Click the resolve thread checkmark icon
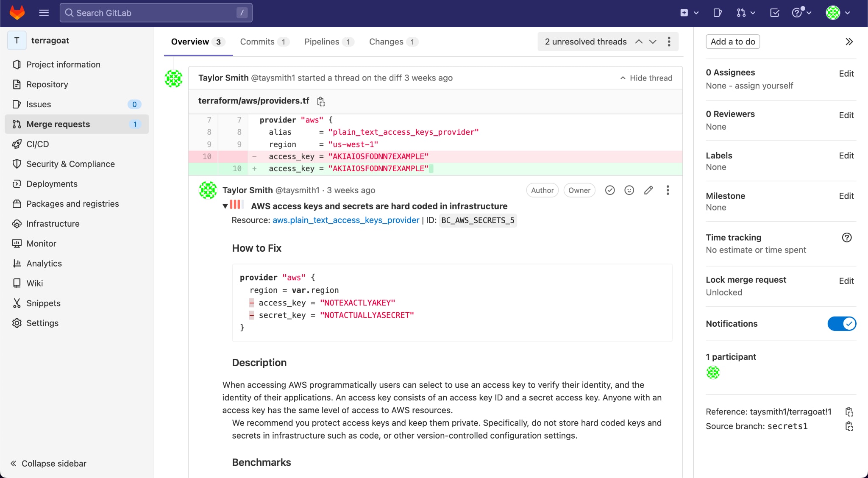The height and width of the screenshot is (478, 868). (610, 190)
